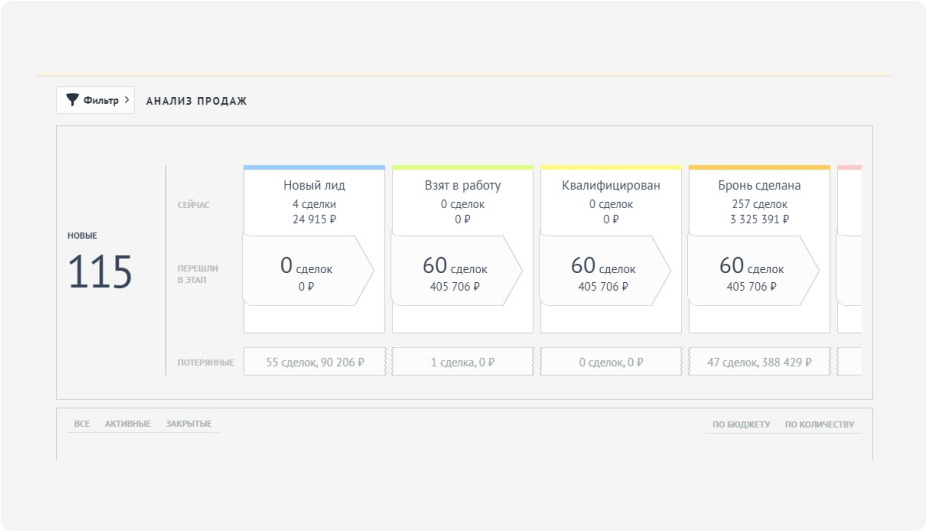927x532 pixels.
Task: Click the orange Бронь сделана color bar
Action: coord(759,168)
